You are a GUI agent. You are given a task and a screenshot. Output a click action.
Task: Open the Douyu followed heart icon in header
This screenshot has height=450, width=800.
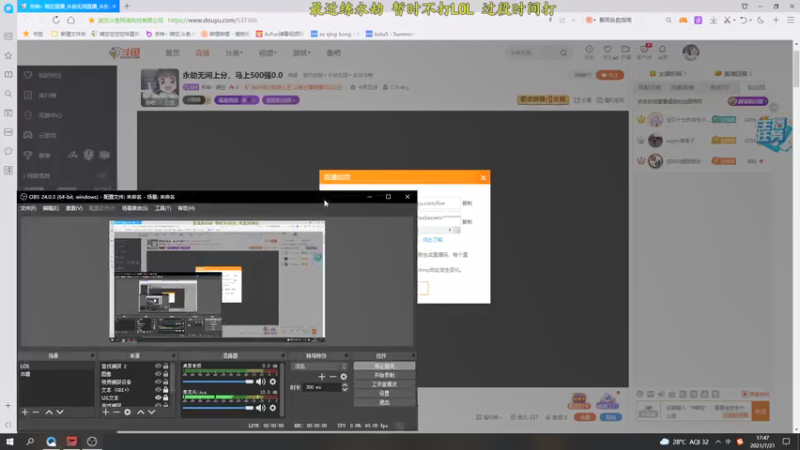[x=607, y=51]
